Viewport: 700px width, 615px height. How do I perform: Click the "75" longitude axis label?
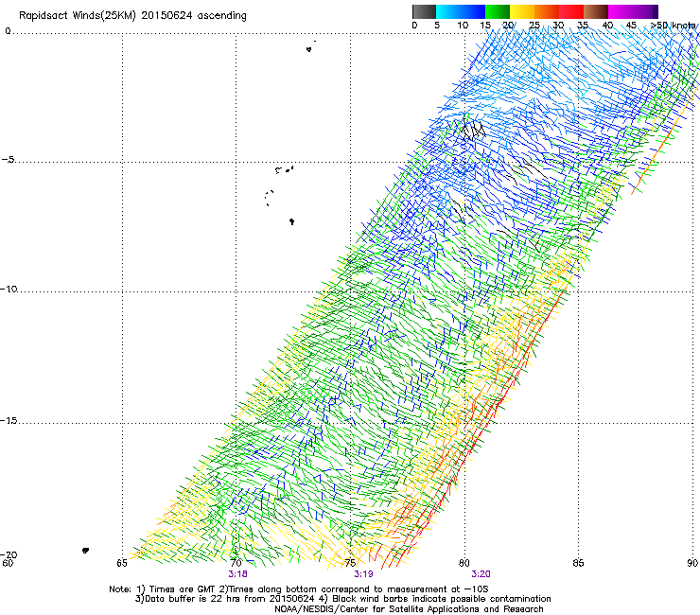pyautogui.click(x=350, y=563)
